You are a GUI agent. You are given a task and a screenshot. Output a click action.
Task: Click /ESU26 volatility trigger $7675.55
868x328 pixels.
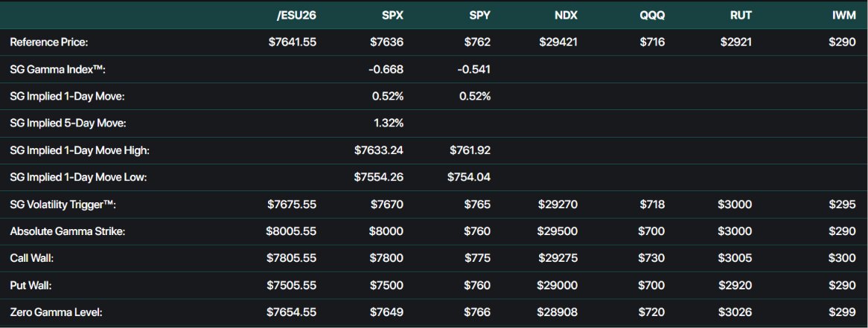coord(293,205)
